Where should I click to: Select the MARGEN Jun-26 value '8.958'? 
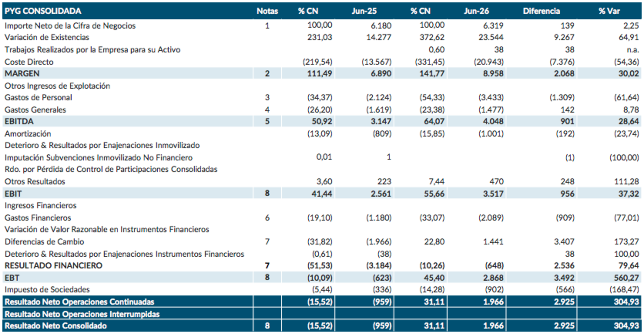(493, 74)
